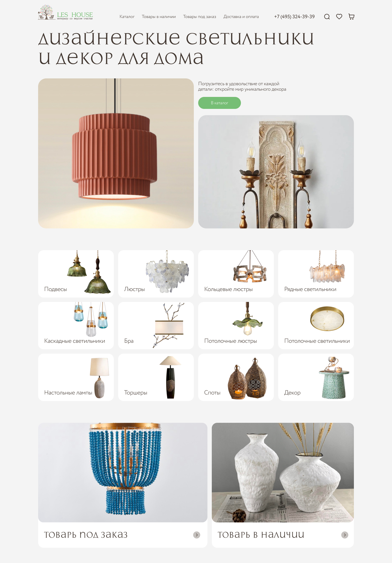Image resolution: width=392 pixels, height=563 pixels.
Task: Open Каталог in navigation menu
Action: click(x=127, y=17)
